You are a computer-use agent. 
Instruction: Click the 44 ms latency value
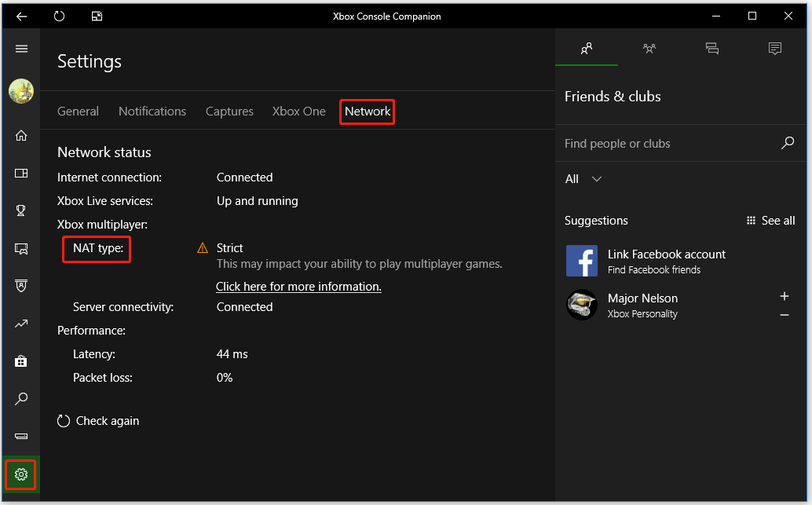tap(232, 354)
